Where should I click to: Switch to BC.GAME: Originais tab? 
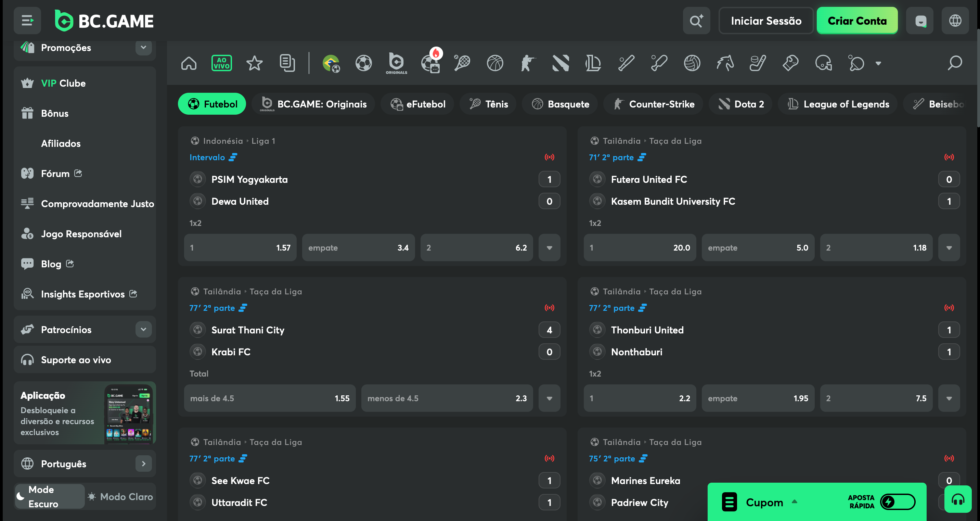coord(313,104)
